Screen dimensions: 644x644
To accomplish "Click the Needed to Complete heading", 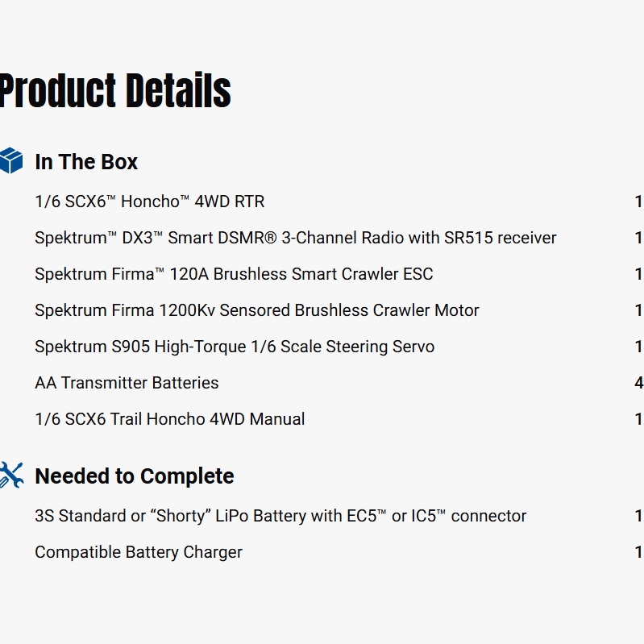I will tap(134, 476).
